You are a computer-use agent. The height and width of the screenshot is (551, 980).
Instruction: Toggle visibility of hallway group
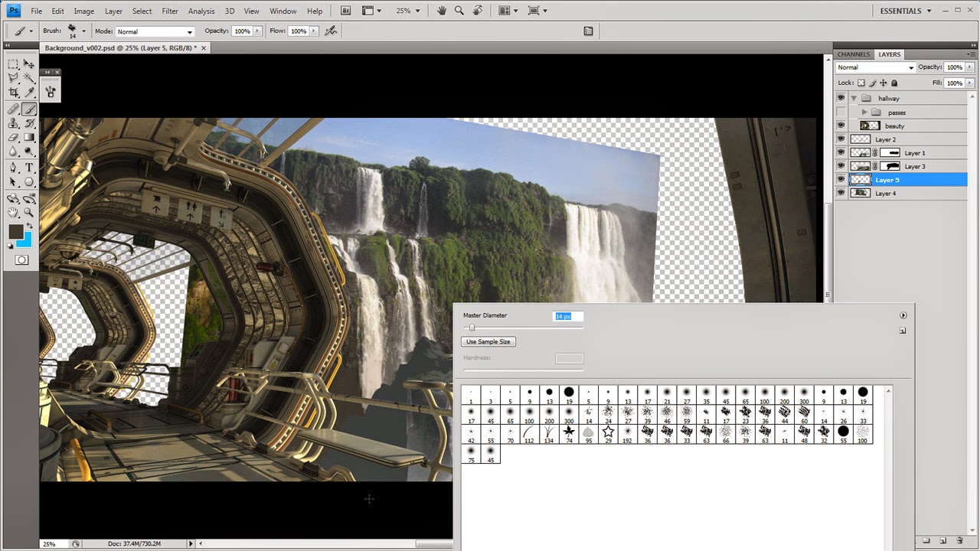click(841, 99)
